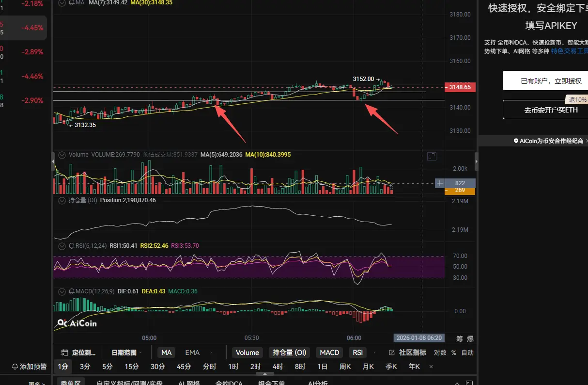
Task: Collapse the MA indicator header circle
Action: point(62,2)
